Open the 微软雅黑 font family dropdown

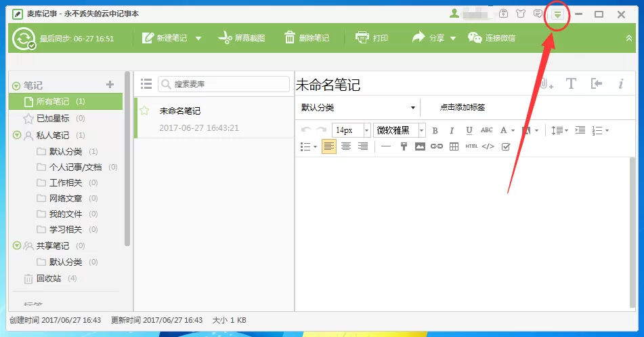(x=422, y=130)
